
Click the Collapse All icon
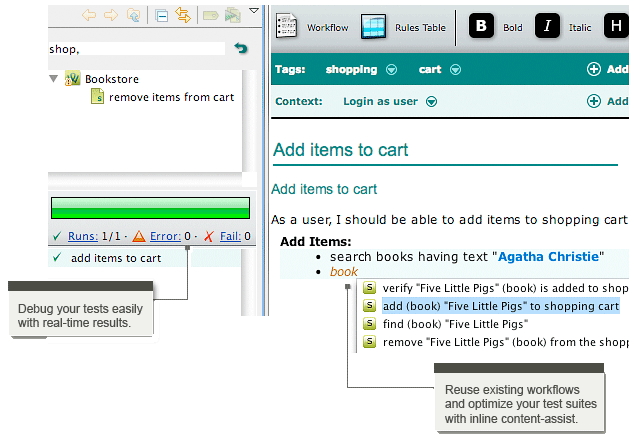coord(162,15)
